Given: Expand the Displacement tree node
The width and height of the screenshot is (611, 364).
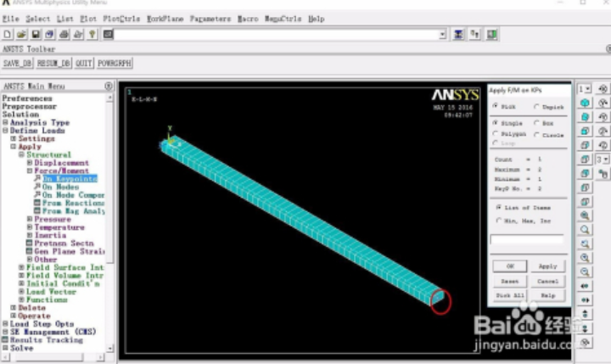Looking at the screenshot, I should coord(30,163).
